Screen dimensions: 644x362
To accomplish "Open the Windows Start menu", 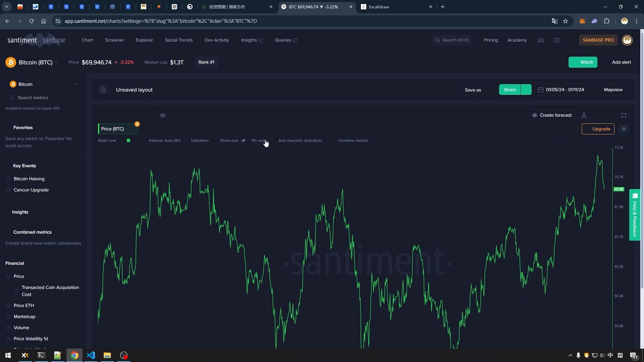I will [x=8, y=355].
